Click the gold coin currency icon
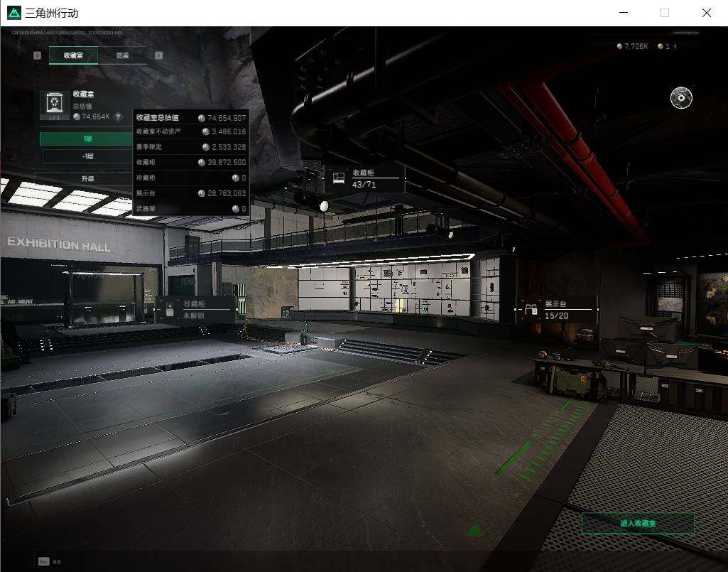The height and width of the screenshot is (572, 728). (661, 46)
